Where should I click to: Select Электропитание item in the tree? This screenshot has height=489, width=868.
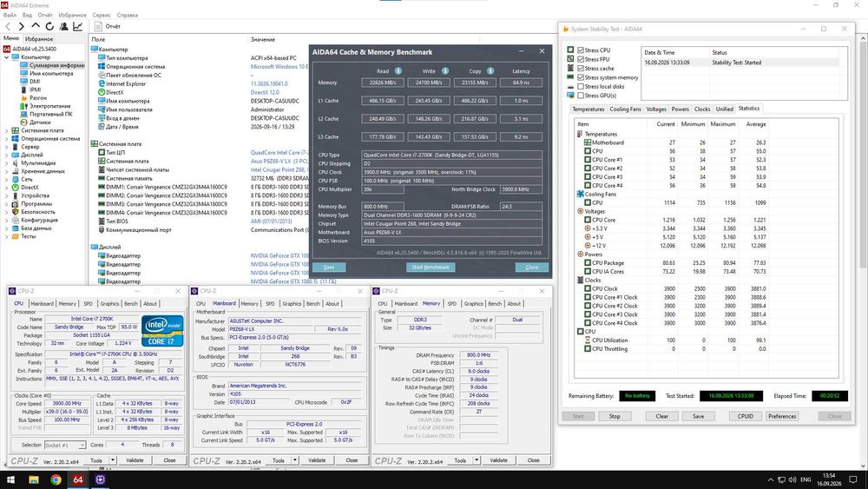click(x=49, y=106)
